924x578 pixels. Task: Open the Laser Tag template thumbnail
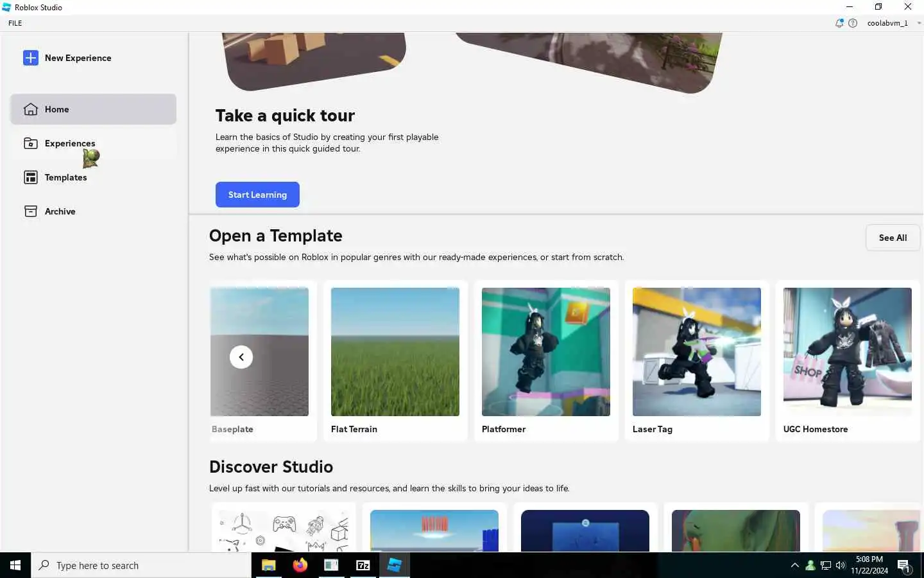[697, 352]
